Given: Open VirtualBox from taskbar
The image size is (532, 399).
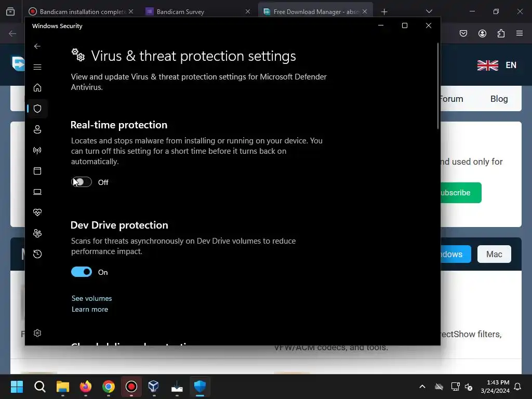Looking at the screenshot, I should 154,387.
